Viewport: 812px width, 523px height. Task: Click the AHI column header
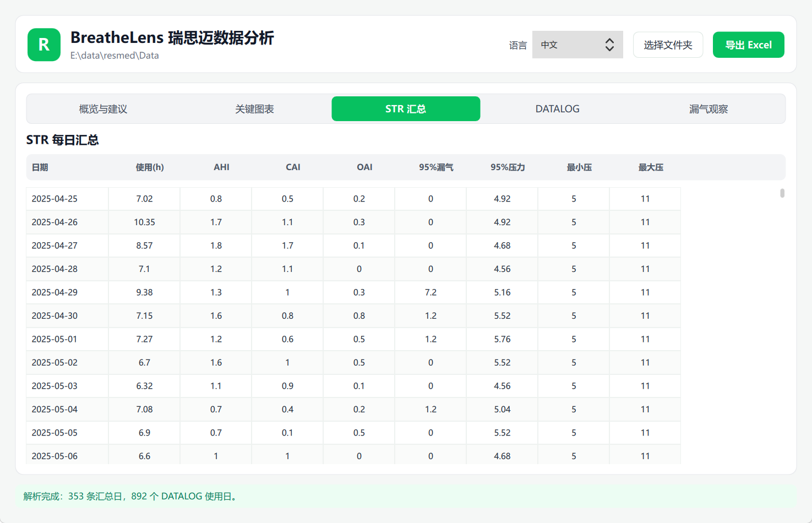221,167
